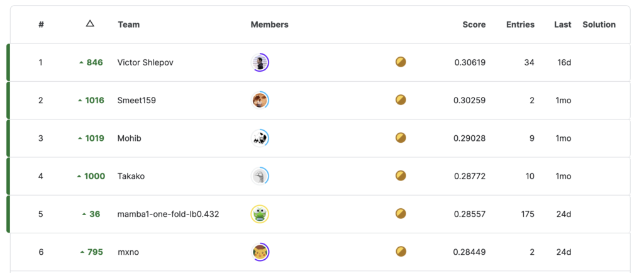
Task: Click Mohib's profile avatar
Action: [260, 138]
